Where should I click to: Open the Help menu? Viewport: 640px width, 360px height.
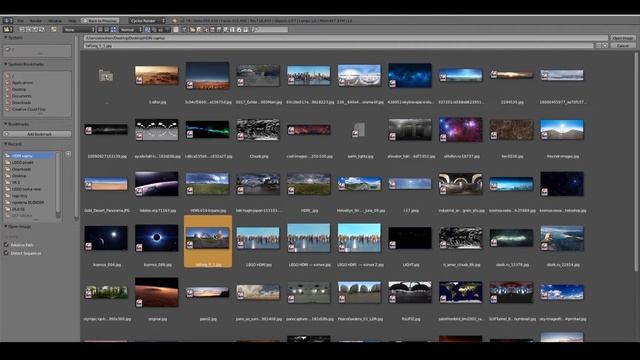click(72, 20)
